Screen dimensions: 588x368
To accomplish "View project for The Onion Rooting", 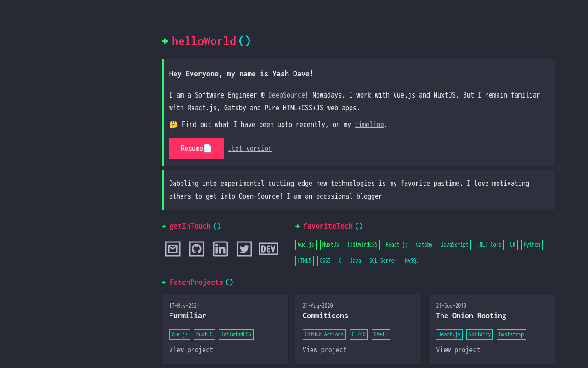I will (x=458, y=350).
